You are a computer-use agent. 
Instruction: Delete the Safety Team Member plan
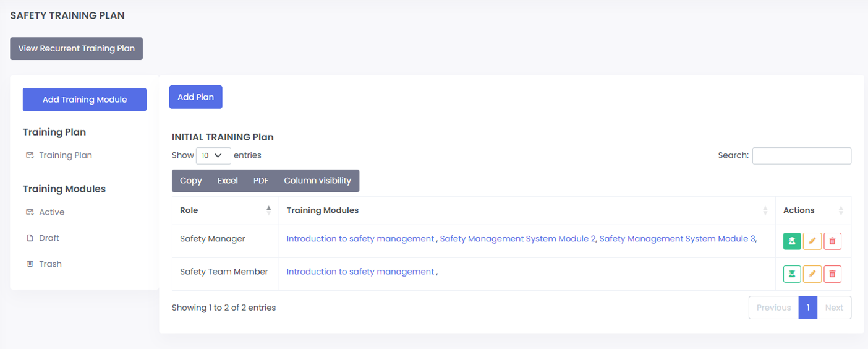[x=832, y=274]
